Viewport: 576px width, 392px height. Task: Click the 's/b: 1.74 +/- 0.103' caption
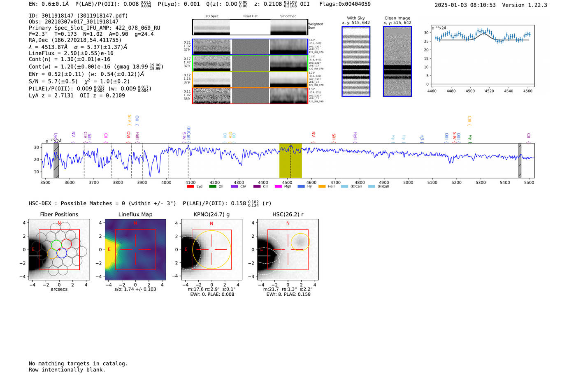[x=135, y=289]
